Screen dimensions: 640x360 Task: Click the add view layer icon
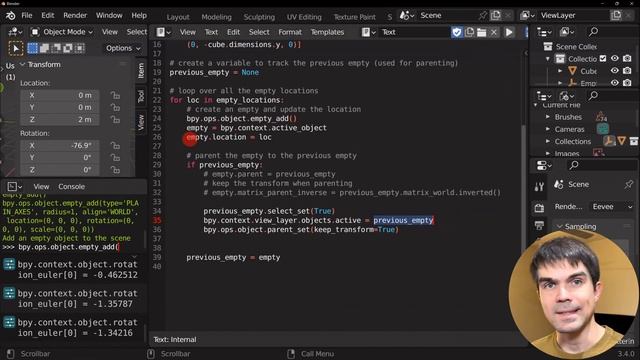pyautogui.click(x=616, y=16)
